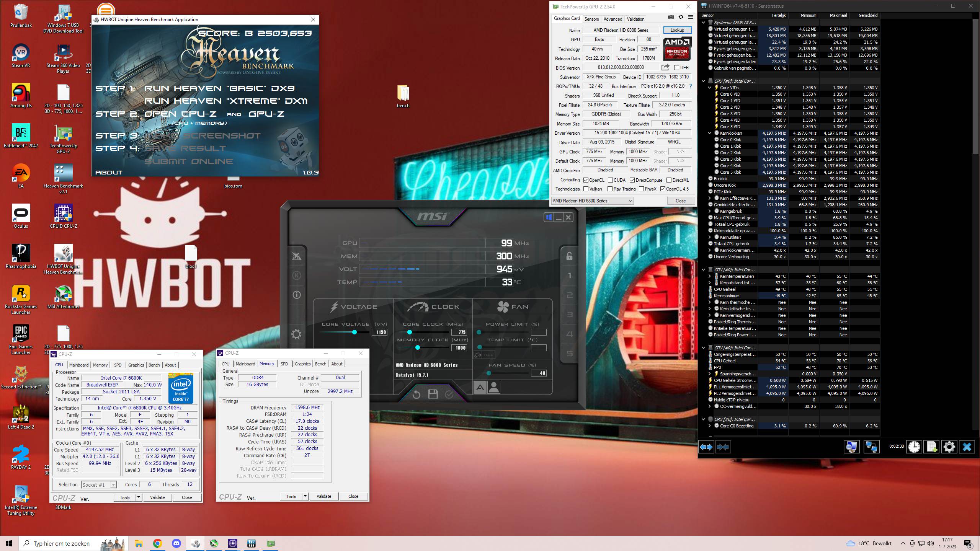Click Afterburner Kombustor K icon
Viewport: 980px width, 551px height.
tap(296, 275)
